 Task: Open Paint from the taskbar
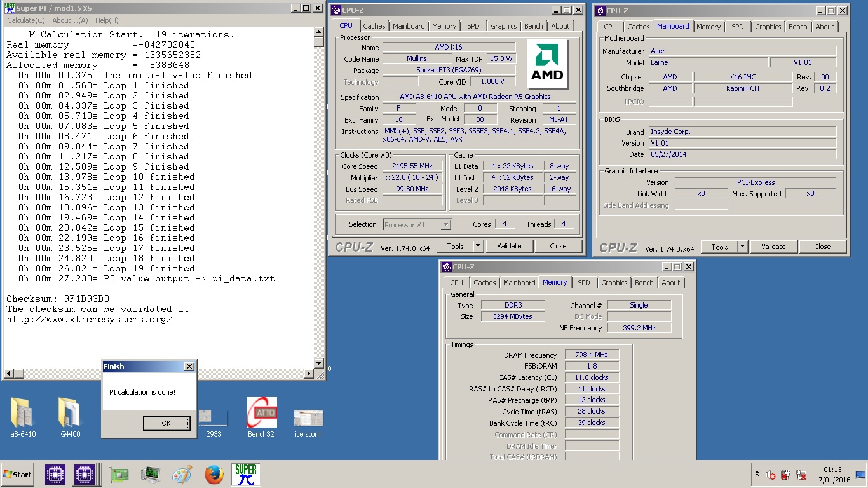point(182,475)
